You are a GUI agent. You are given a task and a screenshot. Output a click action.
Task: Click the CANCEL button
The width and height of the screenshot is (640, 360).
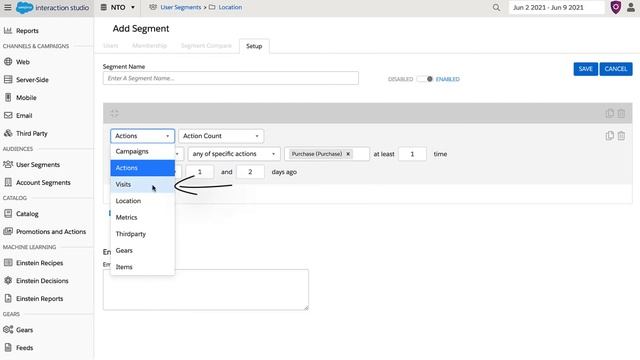pos(616,69)
